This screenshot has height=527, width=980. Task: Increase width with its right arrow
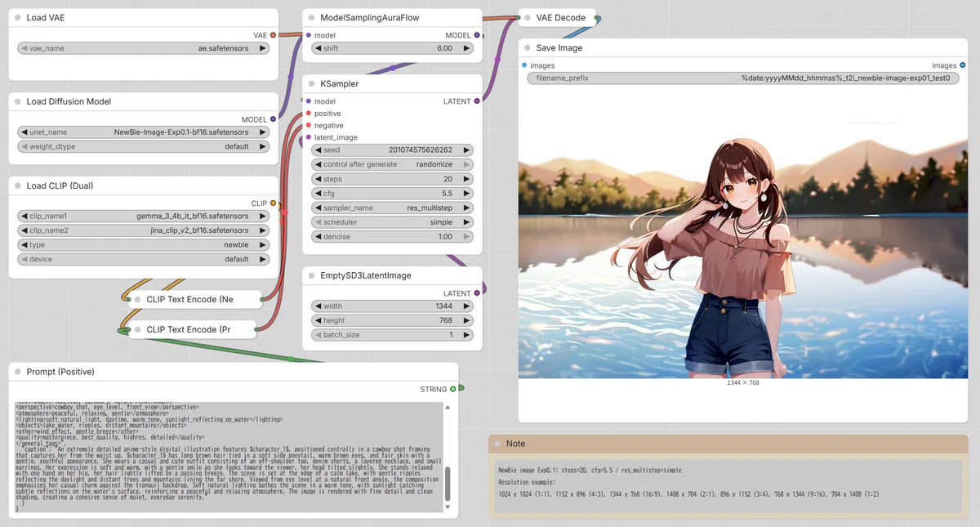(x=466, y=306)
